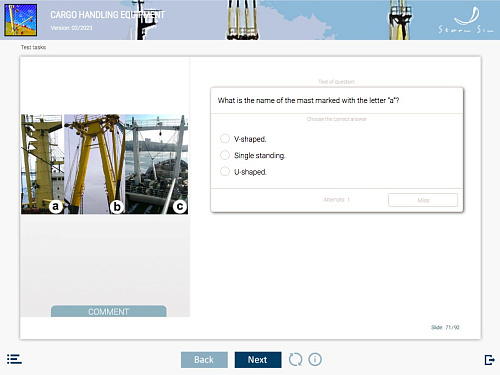Screen dimensions: 500x375
Task: Click the reload/refresh circular arrows icon
Action: pos(295,359)
